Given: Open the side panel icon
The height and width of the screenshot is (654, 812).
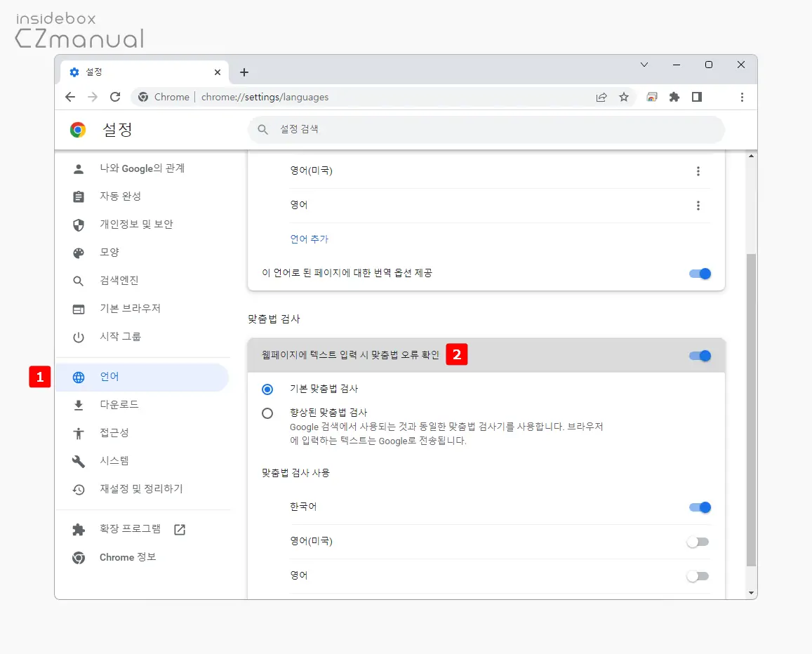Looking at the screenshot, I should pyautogui.click(x=697, y=97).
